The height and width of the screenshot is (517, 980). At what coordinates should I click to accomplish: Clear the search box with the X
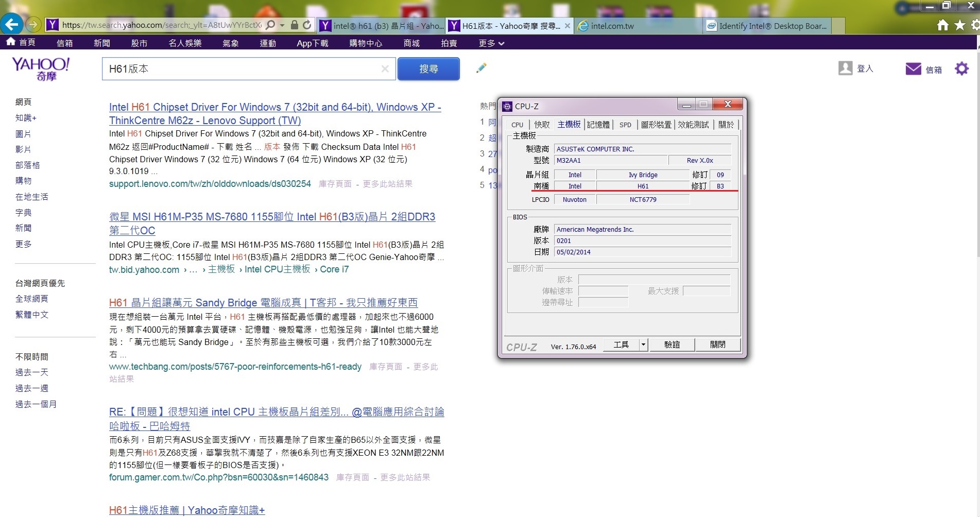[x=385, y=69]
